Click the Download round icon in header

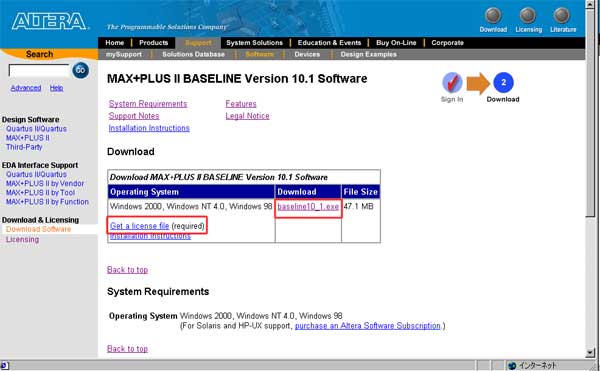pyautogui.click(x=493, y=16)
